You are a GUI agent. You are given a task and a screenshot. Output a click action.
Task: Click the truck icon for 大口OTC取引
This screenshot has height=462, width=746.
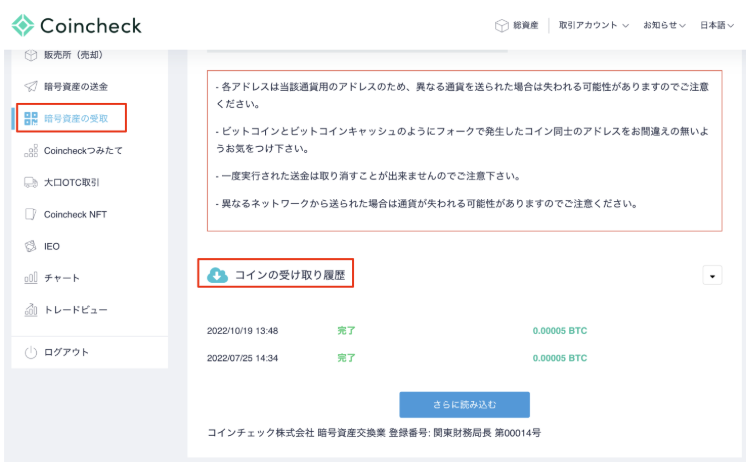coord(30,183)
